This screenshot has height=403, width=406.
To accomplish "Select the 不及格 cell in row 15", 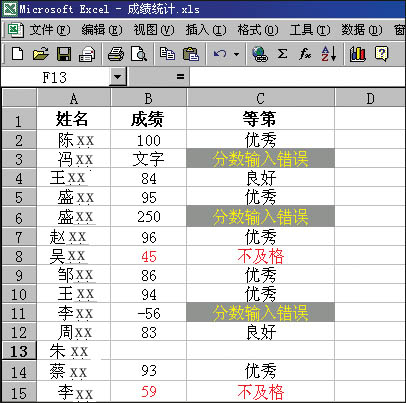I will 260,392.
